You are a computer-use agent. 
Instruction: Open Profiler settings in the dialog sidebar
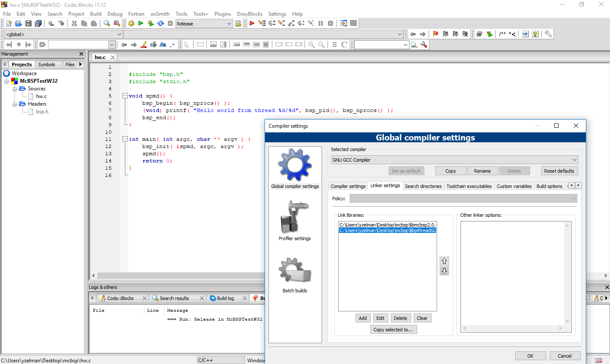coord(295,221)
